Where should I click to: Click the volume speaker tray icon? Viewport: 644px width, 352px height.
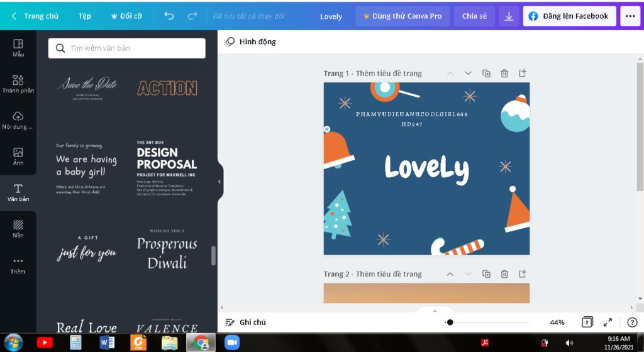[x=569, y=343]
